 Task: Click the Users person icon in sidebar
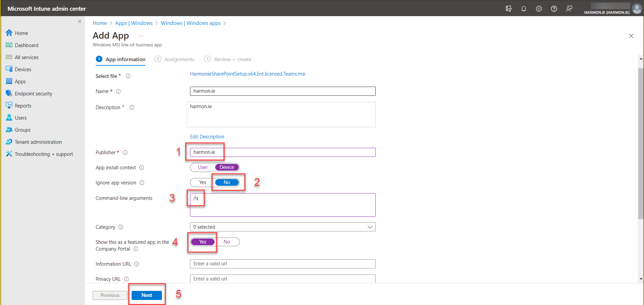point(9,118)
